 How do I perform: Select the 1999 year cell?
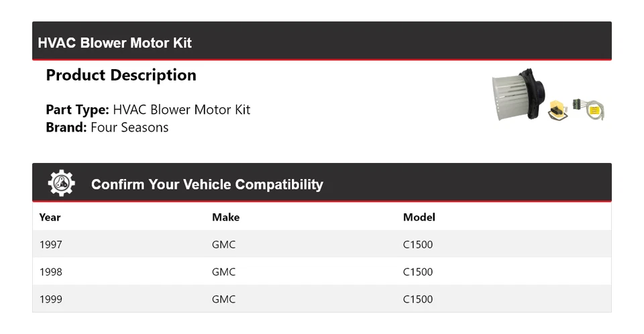[x=50, y=300]
